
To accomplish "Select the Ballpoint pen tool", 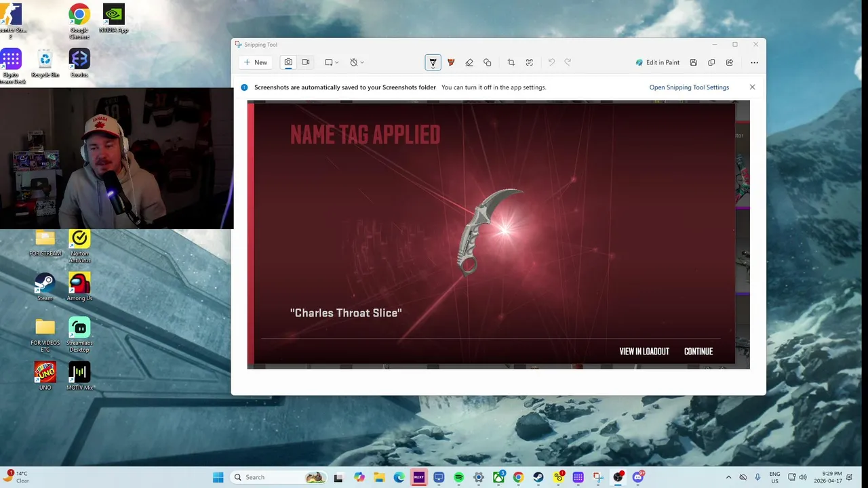I will (x=433, y=62).
